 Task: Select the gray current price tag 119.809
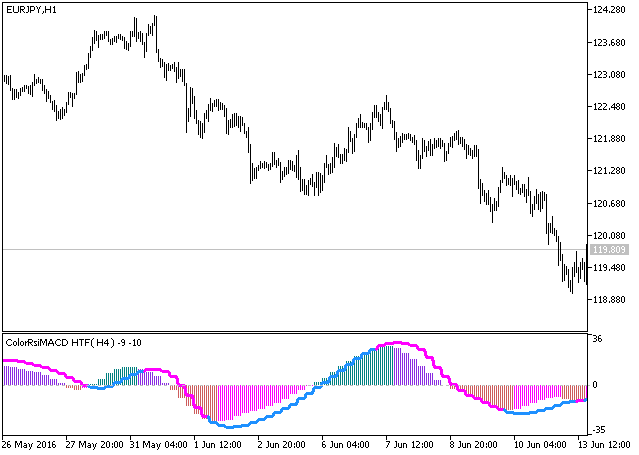(x=608, y=249)
